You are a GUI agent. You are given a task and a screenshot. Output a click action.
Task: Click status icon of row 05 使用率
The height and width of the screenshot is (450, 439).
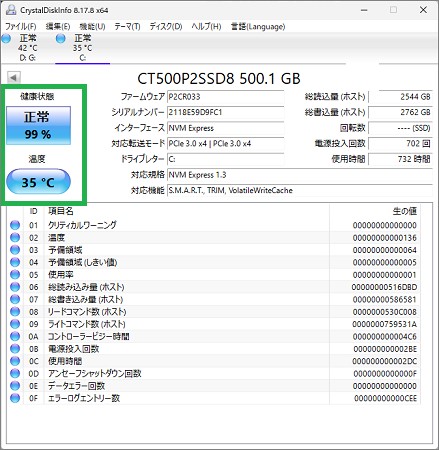15,275
